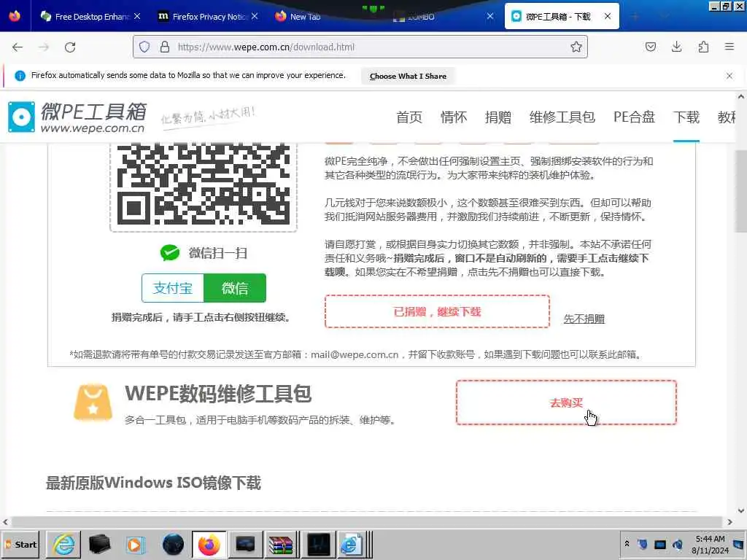Image resolution: width=747 pixels, height=560 pixels.
Task: Click the orange shopping bag icon
Action: 93,402
